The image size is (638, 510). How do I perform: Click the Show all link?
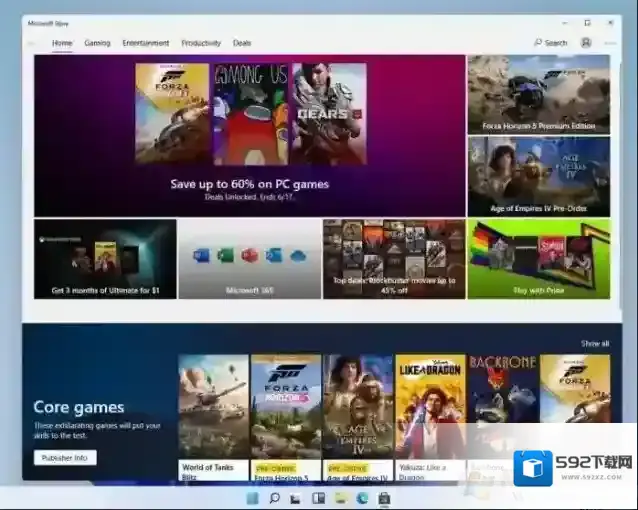pos(594,343)
